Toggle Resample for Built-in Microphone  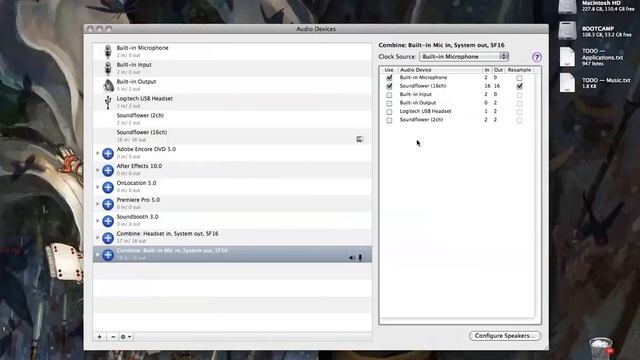click(x=519, y=78)
